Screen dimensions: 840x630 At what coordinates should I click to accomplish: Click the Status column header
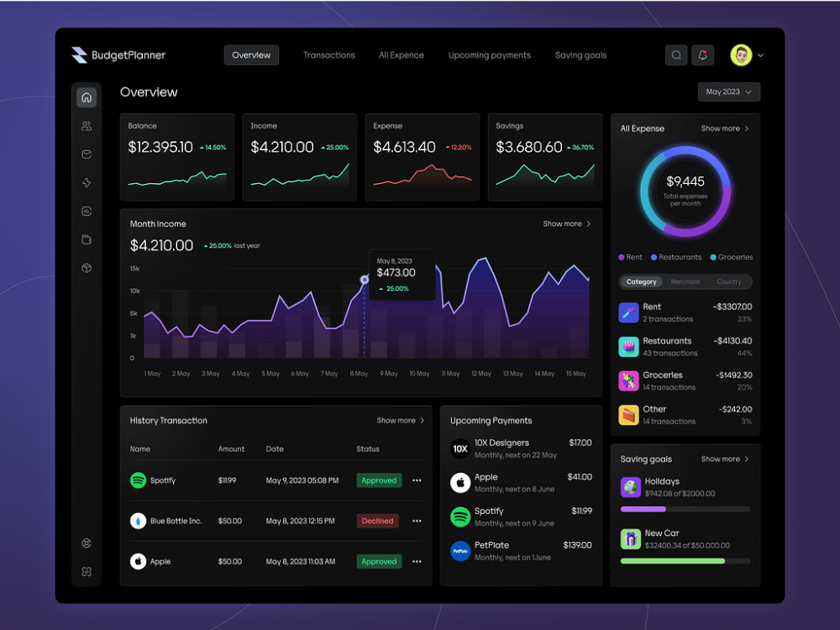click(368, 449)
